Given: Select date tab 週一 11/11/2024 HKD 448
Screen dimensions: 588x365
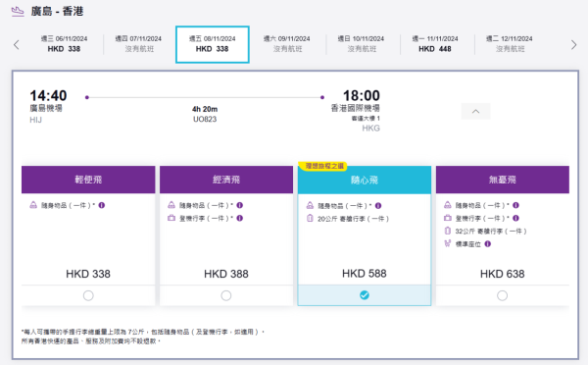Looking at the screenshot, I should pyautogui.click(x=435, y=44).
